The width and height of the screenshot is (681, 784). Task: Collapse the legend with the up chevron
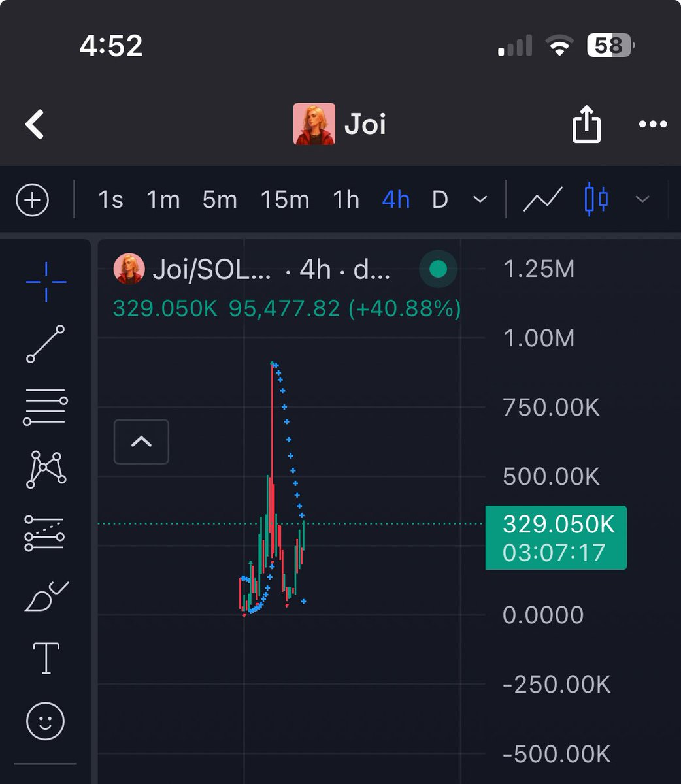[141, 442]
